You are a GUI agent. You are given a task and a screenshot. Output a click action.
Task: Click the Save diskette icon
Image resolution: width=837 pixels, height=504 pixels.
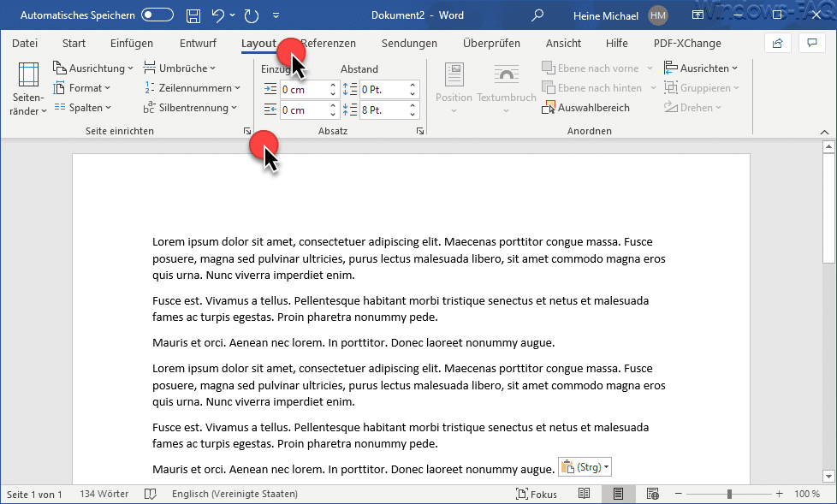pyautogui.click(x=193, y=15)
